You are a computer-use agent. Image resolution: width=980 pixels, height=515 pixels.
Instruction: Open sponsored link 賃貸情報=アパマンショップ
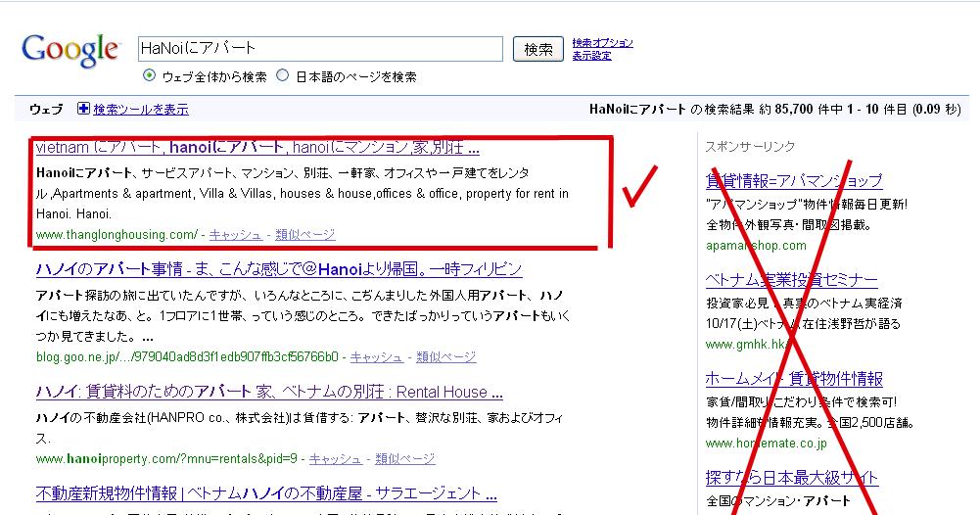794,180
